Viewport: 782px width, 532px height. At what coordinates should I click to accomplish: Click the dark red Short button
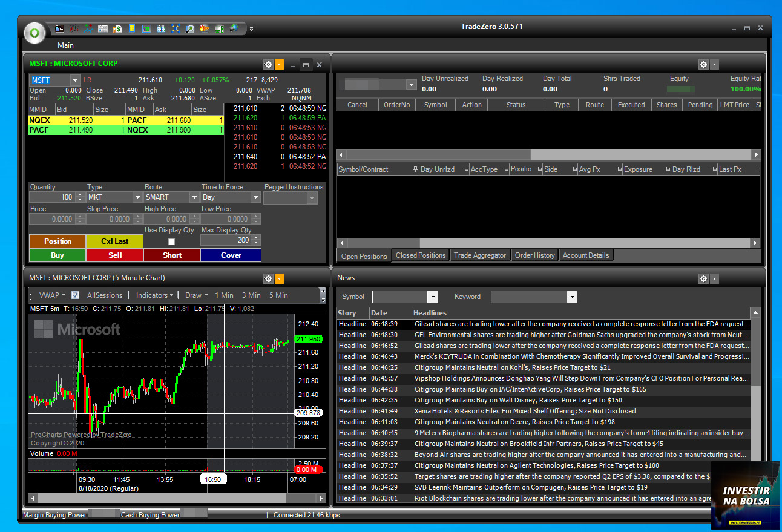pyautogui.click(x=172, y=255)
